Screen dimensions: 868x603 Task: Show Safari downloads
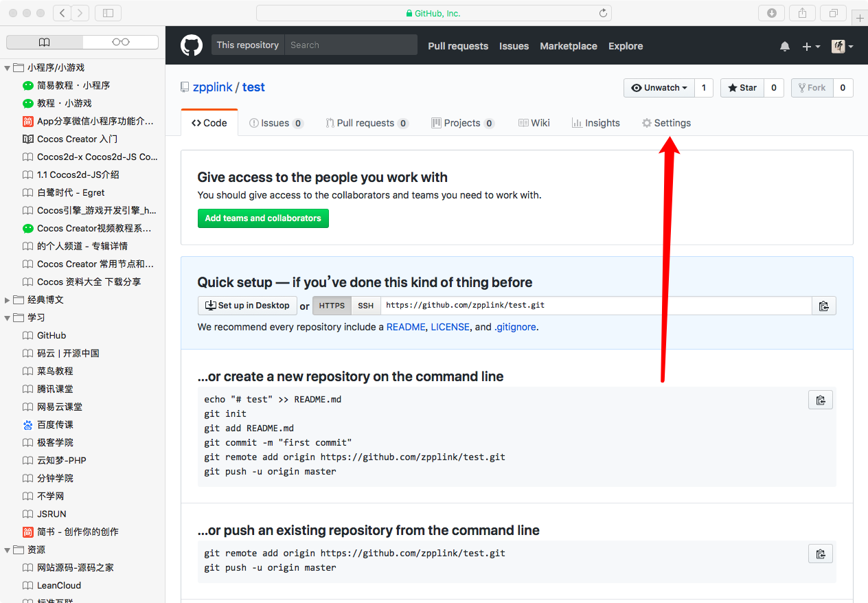771,13
